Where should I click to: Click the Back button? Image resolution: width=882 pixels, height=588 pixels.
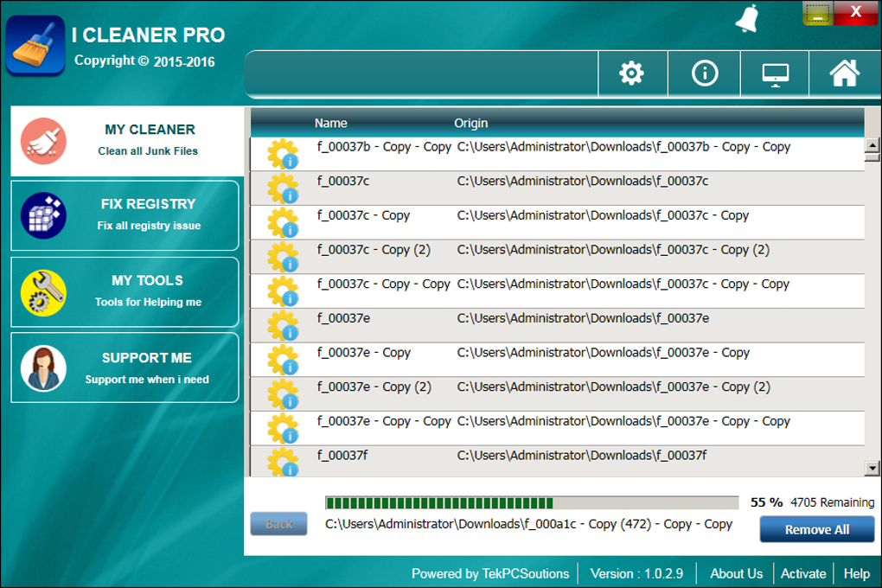click(x=279, y=524)
